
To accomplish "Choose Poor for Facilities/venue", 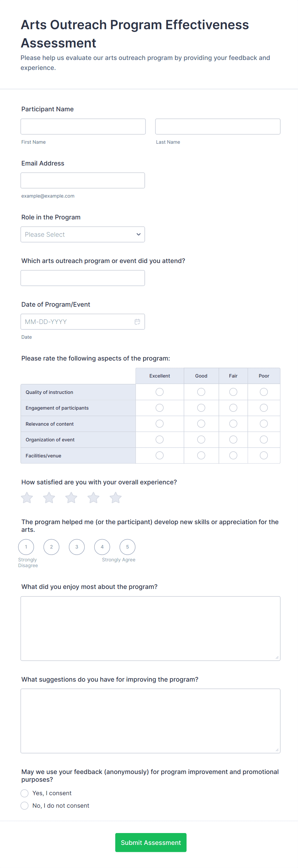I will click(x=264, y=455).
